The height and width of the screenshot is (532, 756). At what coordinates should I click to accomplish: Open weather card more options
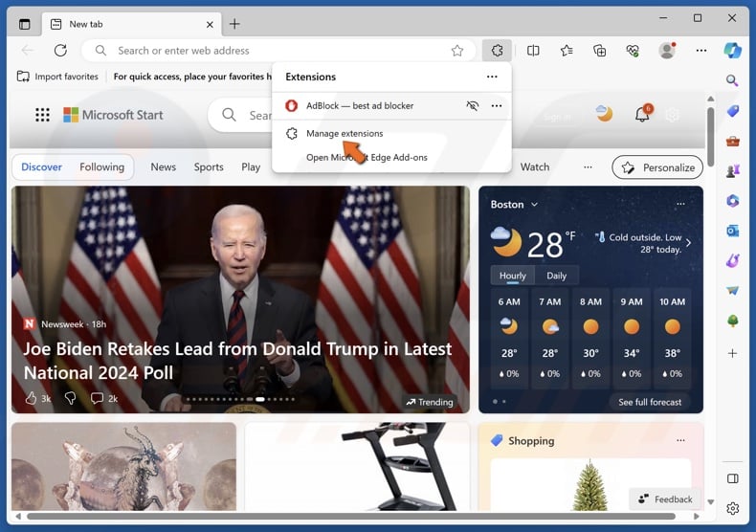tap(680, 204)
